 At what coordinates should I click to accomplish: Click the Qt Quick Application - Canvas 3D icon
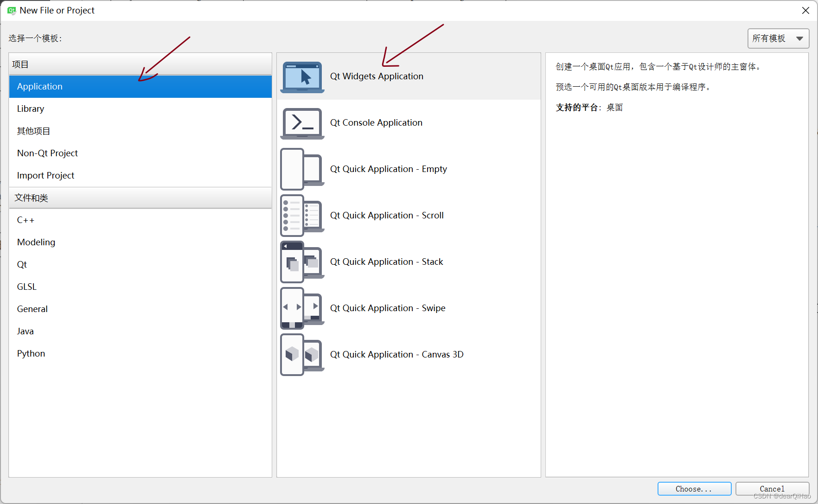(x=302, y=355)
